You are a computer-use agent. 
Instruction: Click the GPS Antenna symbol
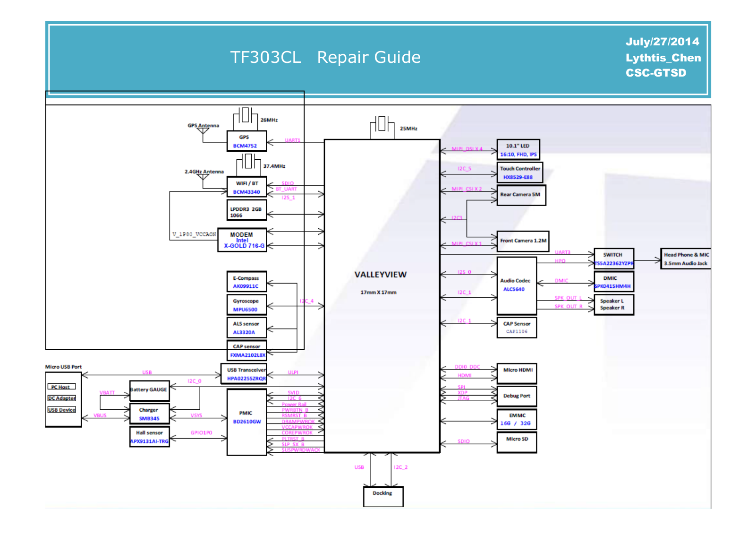pyautogui.click(x=203, y=132)
